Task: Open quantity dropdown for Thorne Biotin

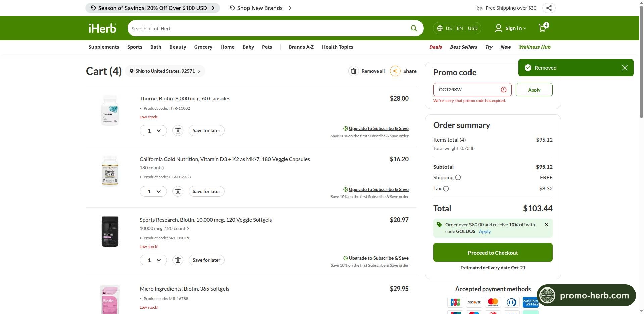Action: pyautogui.click(x=153, y=130)
